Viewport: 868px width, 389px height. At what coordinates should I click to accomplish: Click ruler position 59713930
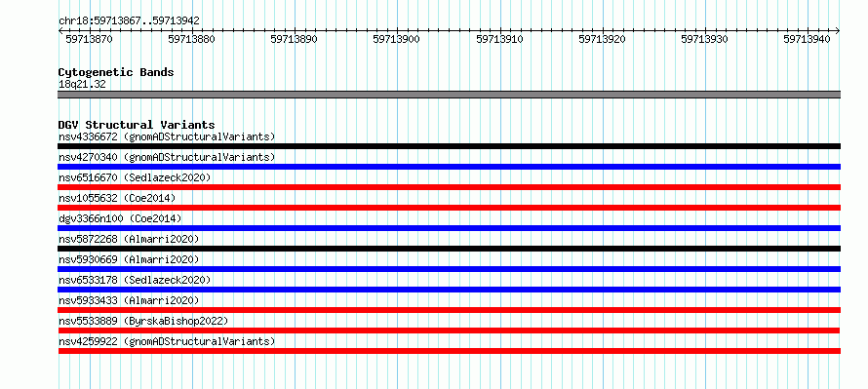pos(704,39)
